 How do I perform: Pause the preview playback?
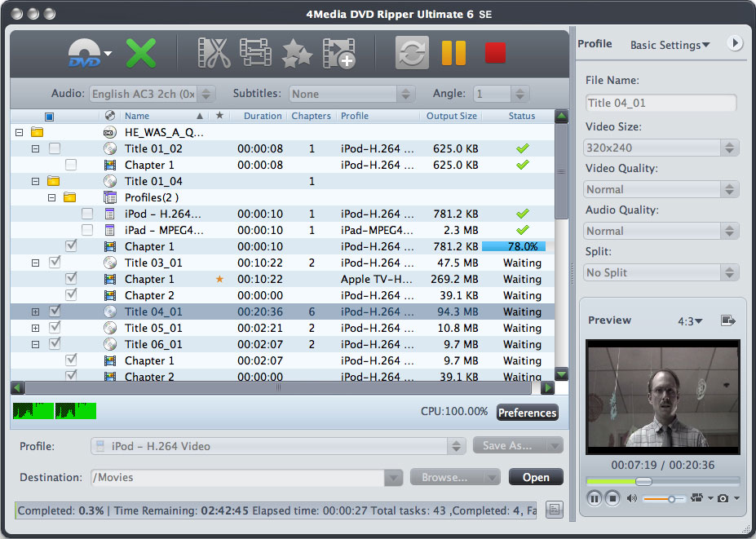(595, 498)
